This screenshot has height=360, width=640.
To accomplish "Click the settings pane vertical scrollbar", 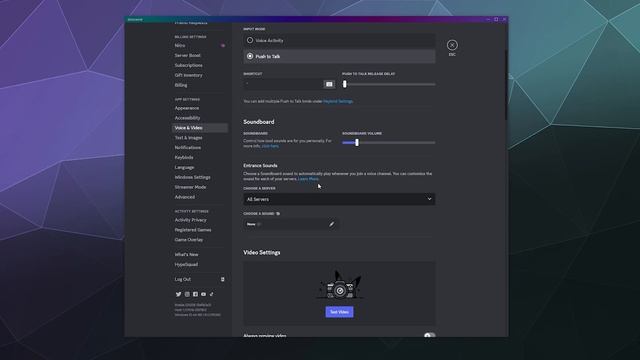I will click(x=506, y=84).
